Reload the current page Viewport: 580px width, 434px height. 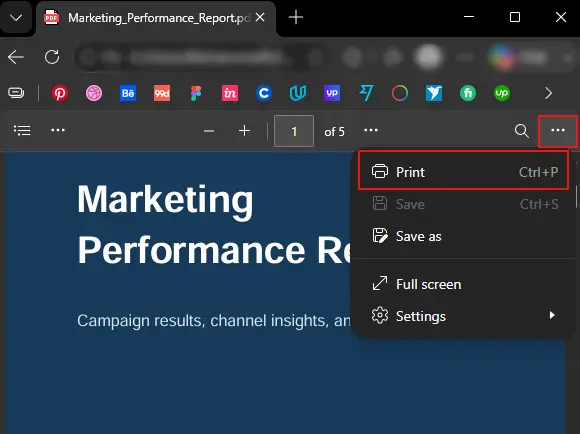tap(52, 57)
